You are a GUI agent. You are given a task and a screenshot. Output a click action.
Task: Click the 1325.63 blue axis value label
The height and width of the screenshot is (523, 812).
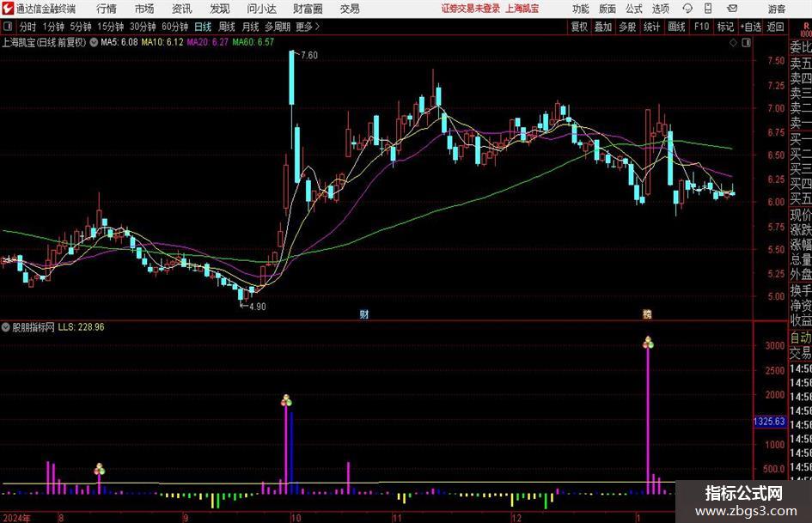click(x=769, y=422)
